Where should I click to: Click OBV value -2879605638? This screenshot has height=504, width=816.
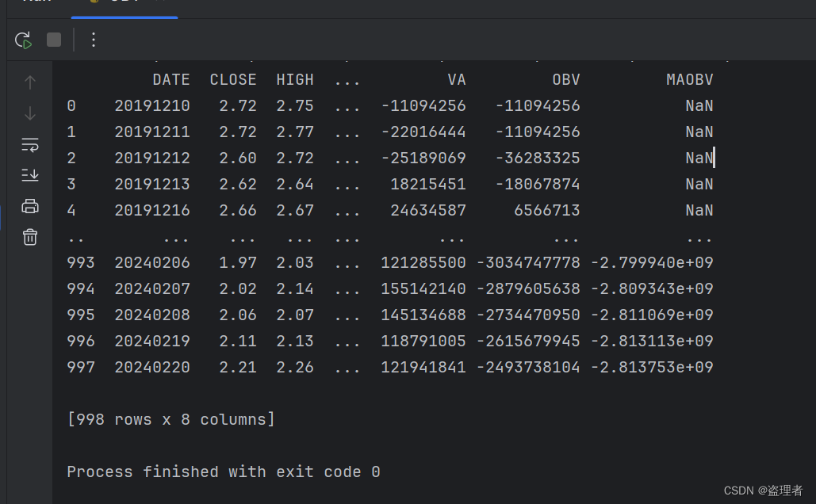pos(528,288)
